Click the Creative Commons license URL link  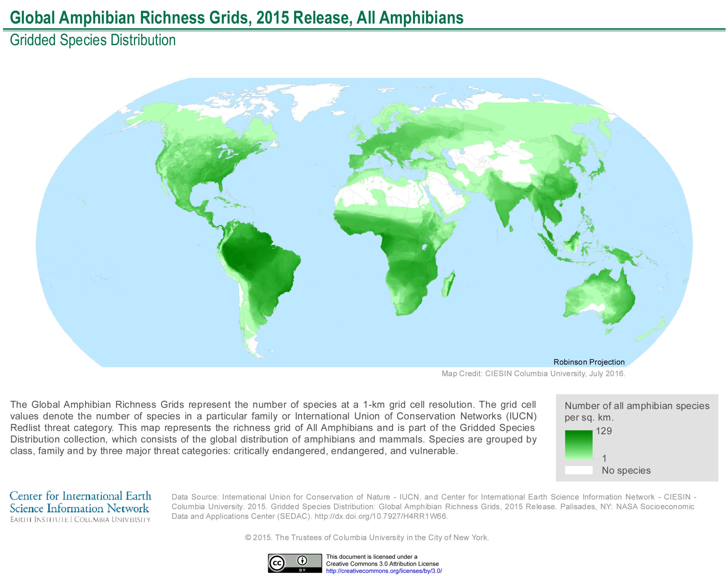[x=384, y=571]
